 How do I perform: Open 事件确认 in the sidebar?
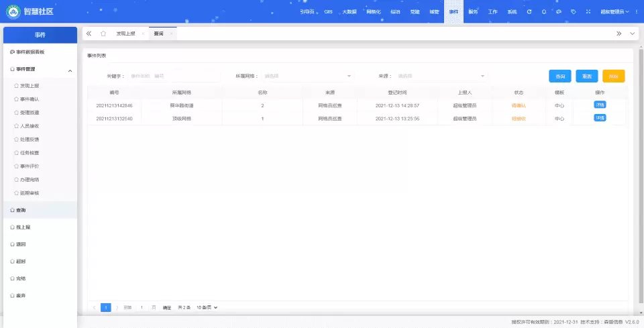pyautogui.click(x=40, y=99)
